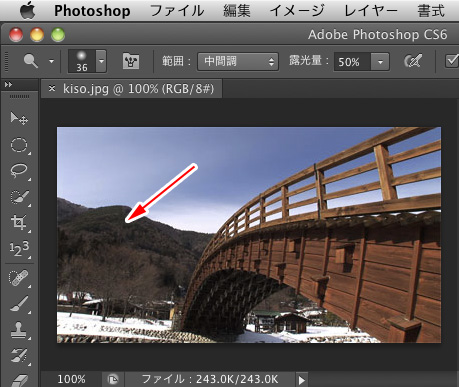Close the kiso.jpg document tab
Viewport: 459px width, 387px height.
pos(52,89)
